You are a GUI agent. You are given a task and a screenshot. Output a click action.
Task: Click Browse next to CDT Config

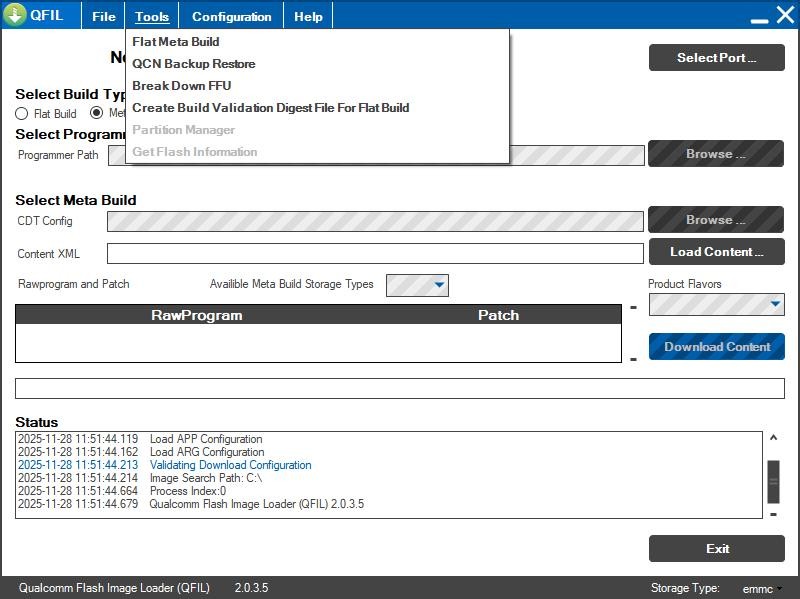point(716,219)
